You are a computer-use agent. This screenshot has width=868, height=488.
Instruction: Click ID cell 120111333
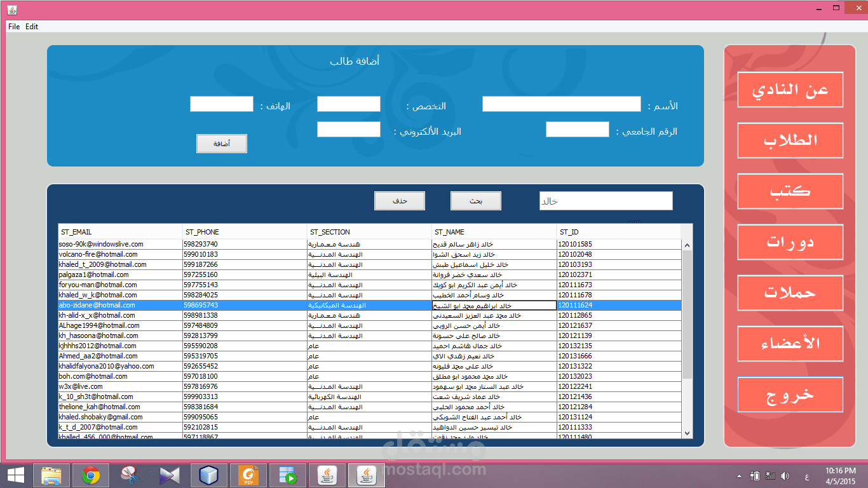point(619,427)
